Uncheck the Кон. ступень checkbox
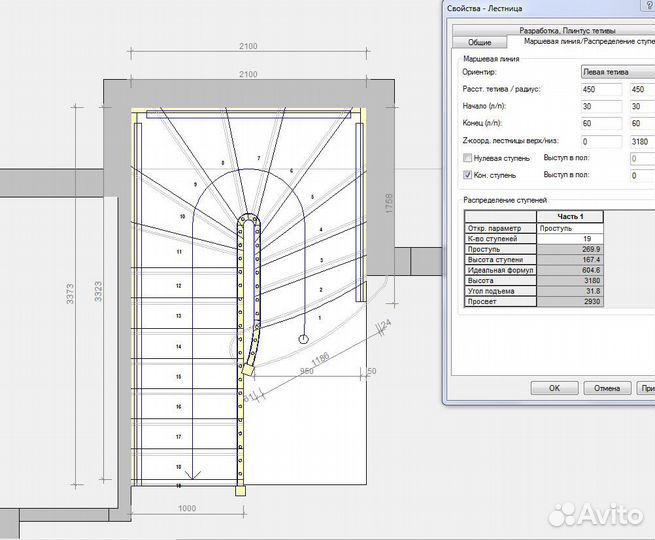This screenshot has width=655, height=540. point(467,175)
